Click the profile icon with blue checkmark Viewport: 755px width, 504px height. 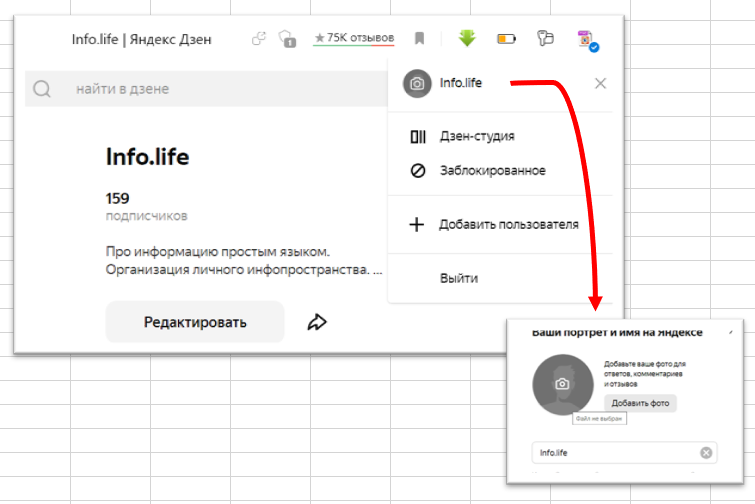587,40
